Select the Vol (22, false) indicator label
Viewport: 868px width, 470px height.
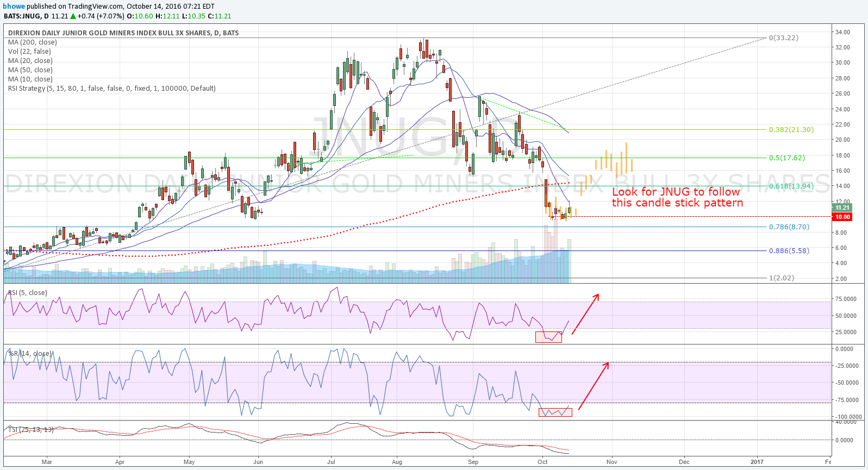pos(30,52)
